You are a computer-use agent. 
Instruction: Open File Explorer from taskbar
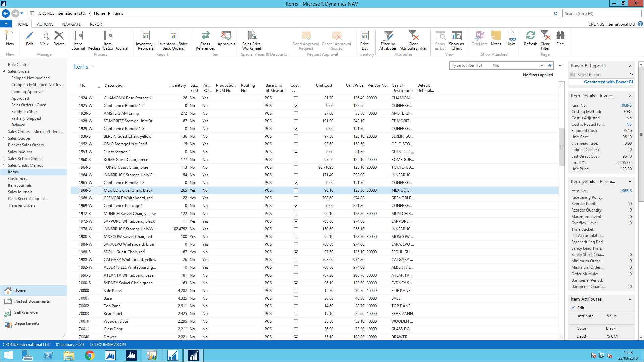[x=69, y=355]
